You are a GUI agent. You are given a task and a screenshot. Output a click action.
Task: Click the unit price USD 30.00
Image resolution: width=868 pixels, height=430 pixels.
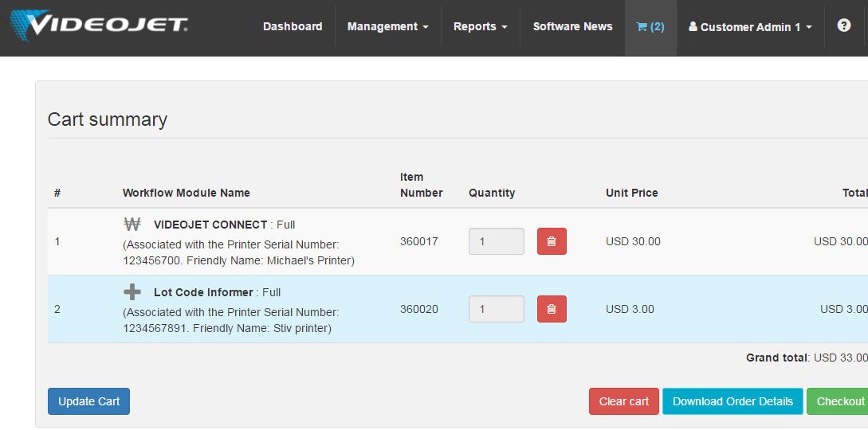(633, 241)
